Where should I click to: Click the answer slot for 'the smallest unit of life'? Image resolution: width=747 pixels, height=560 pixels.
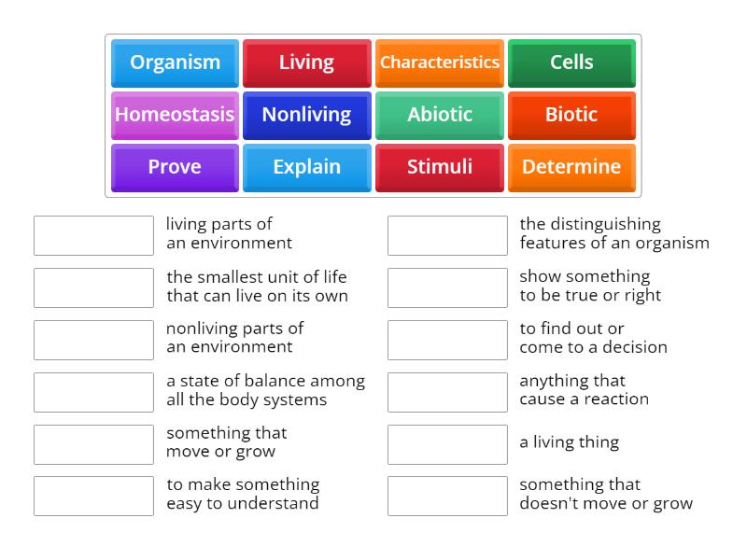click(92, 287)
